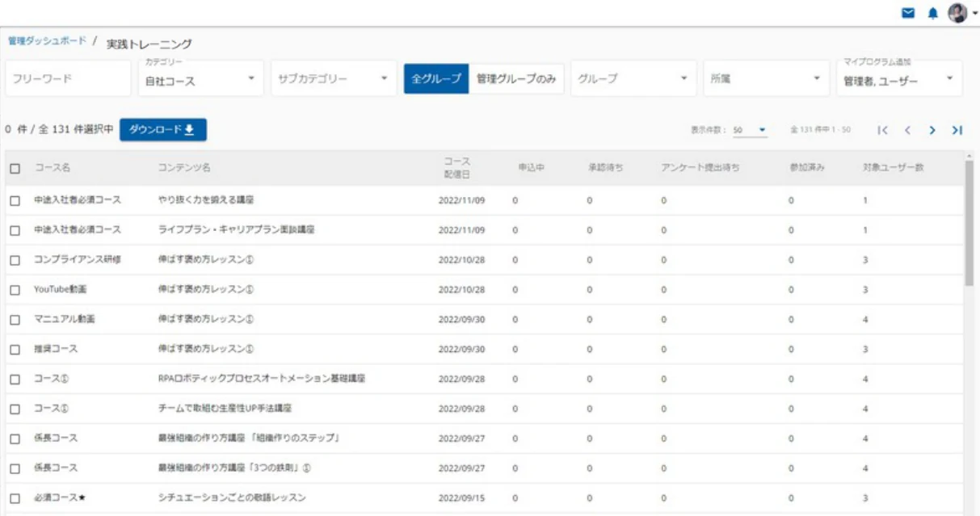
Task: Open the サブカテゴリー dropdown
Action: tap(334, 78)
